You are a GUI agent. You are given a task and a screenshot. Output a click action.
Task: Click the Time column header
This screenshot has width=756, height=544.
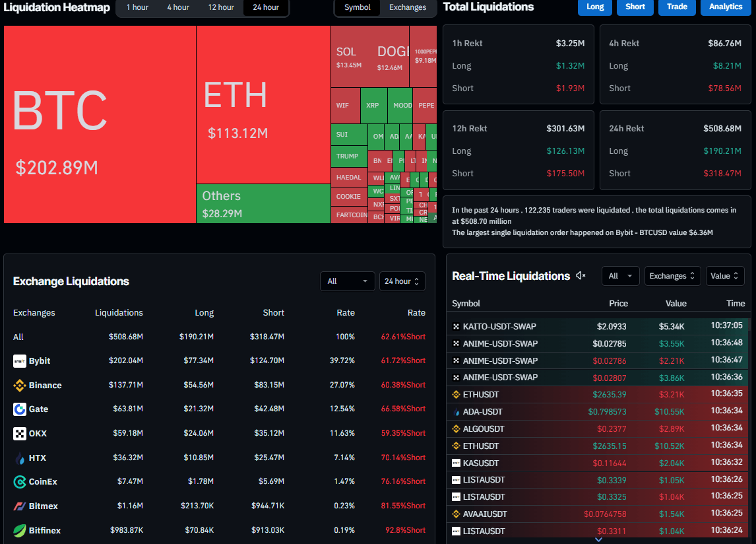(736, 304)
